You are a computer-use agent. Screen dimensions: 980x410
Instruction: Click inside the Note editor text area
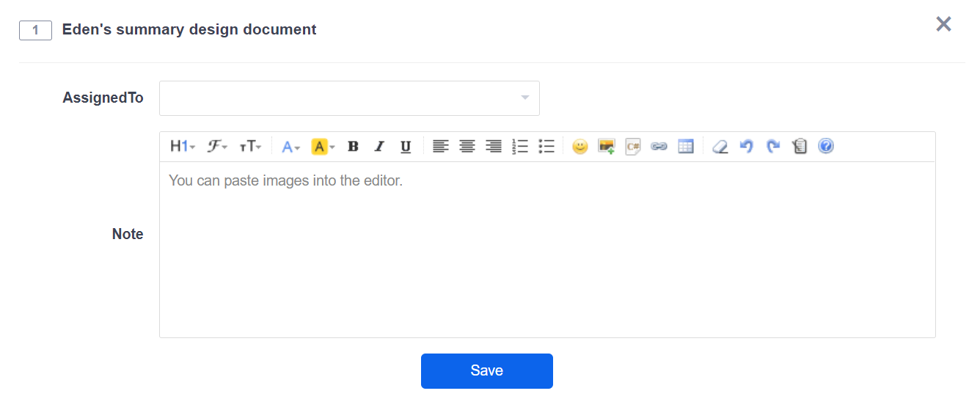(x=546, y=249)
